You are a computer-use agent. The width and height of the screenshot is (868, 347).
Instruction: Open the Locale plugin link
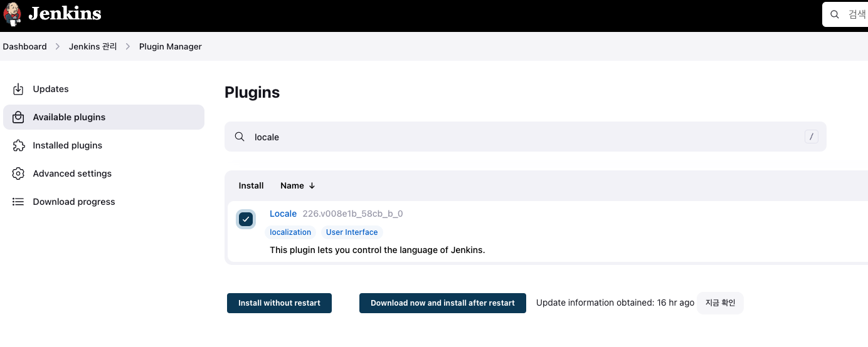[283, 214]
